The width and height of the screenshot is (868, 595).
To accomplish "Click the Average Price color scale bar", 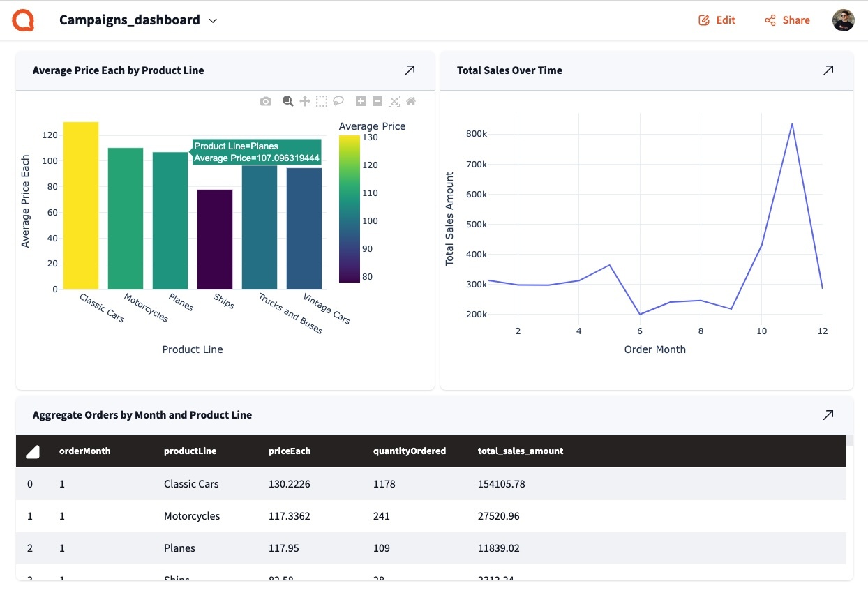I will (350, 209).
